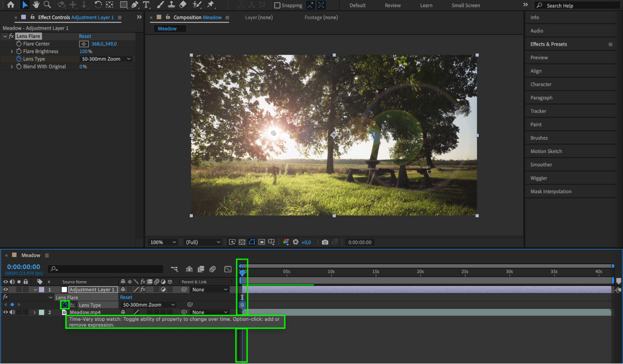Toggle transparency grid in viewer

[242, 242]
